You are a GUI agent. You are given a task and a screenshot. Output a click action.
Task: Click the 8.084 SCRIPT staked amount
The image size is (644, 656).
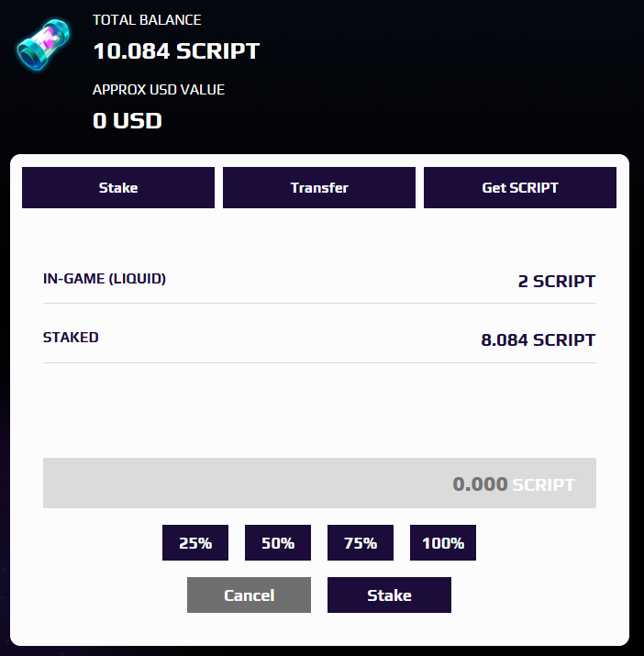[x=539, y=339]
